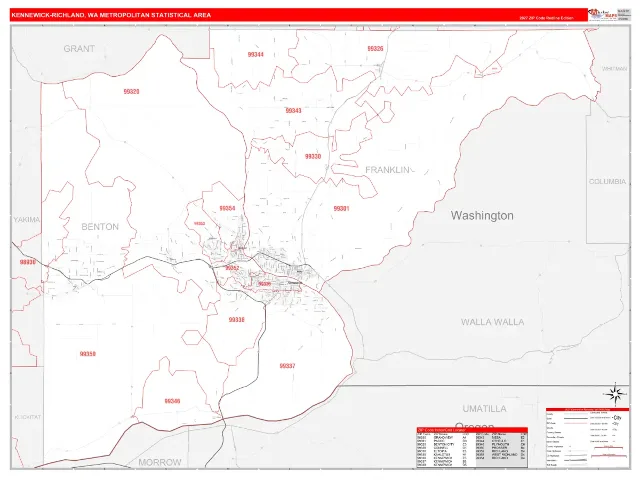Click the WALLA WALLA county label
The image size is (640, 480).
493,322
